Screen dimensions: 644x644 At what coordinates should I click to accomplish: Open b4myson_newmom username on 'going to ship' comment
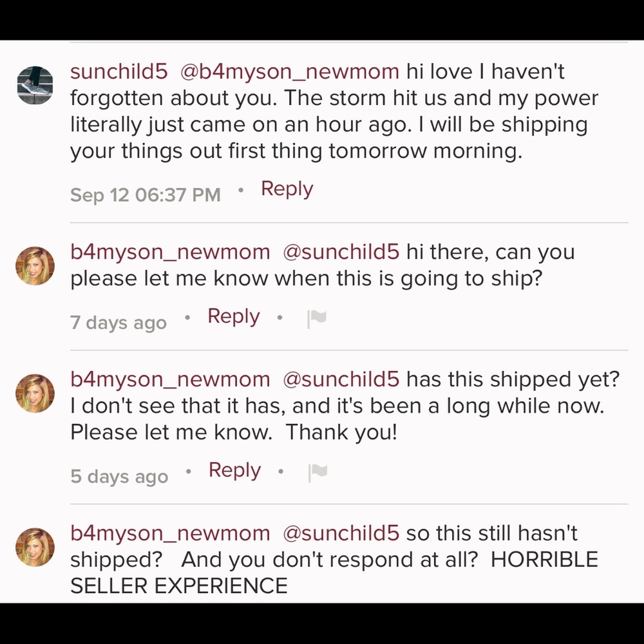click(170, 252)
